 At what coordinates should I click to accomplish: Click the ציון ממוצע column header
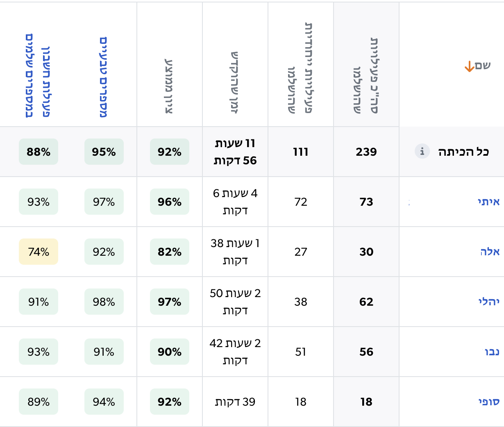[x=169, y=86]
